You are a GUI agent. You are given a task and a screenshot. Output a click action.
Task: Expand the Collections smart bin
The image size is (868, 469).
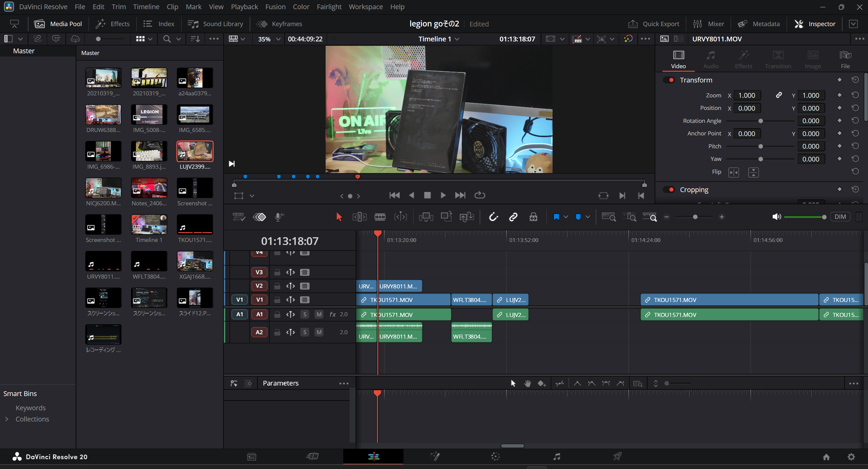point(7,419)
